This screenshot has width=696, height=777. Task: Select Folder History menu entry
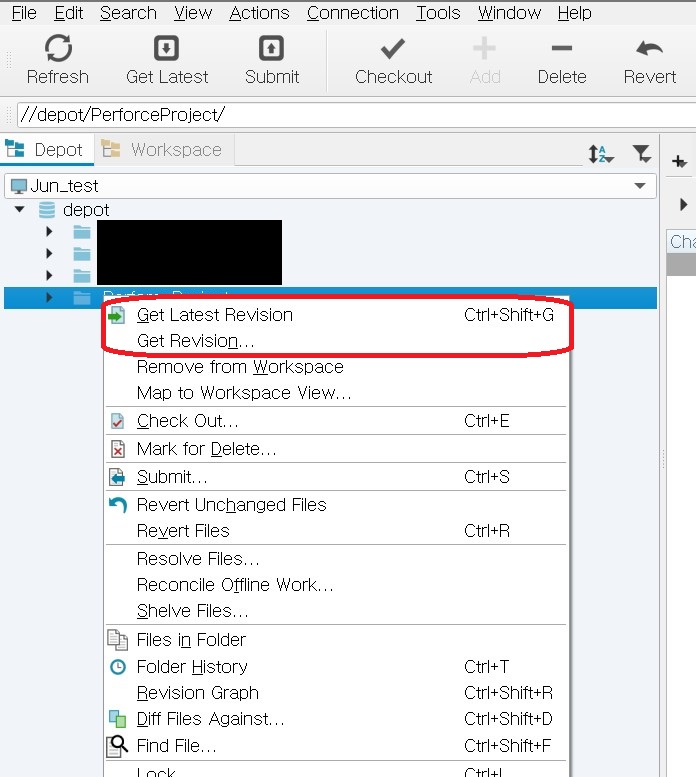tap(192, 667)
